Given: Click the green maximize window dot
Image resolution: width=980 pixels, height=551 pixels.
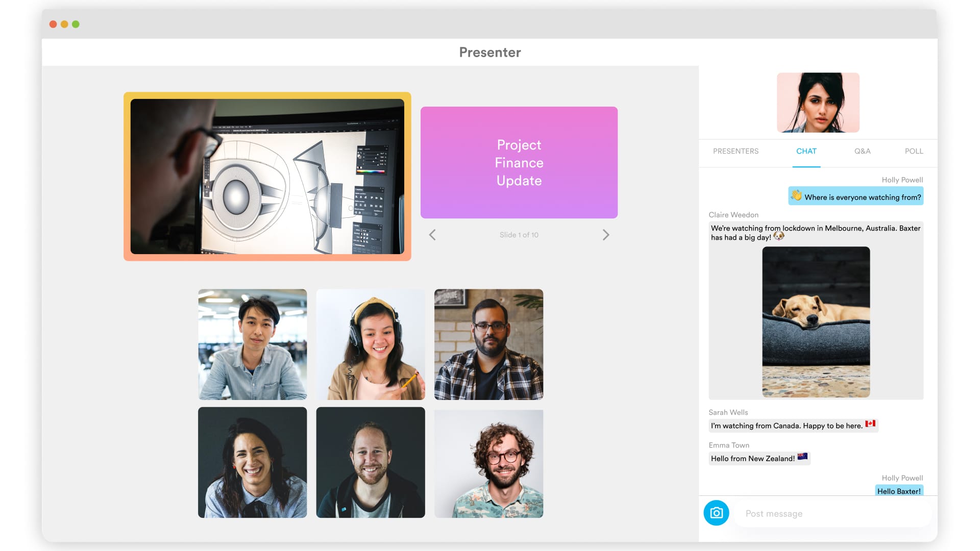Looking at the screenshot, I should [x=76, y=24].
